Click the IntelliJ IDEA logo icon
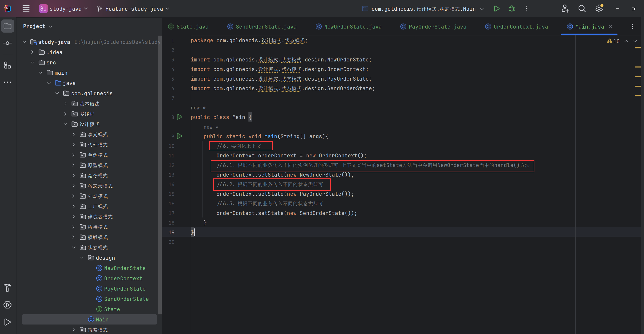Screen dimensions: 644x334 tap(8, 8)
